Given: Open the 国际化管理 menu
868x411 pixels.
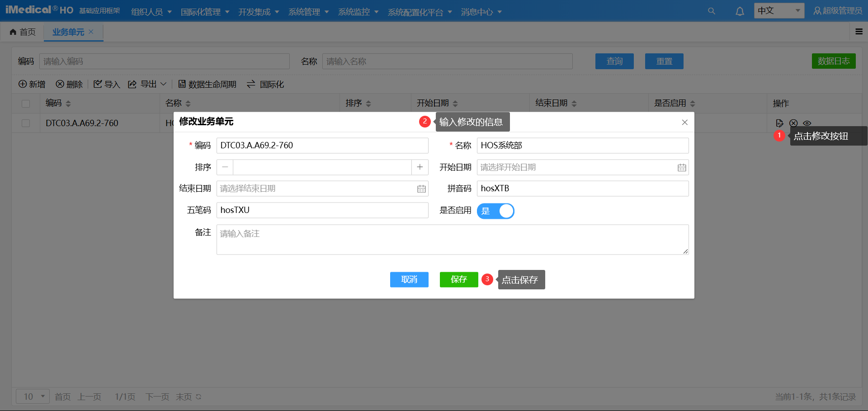Looking at the screenshot, I should click(205, 12).
